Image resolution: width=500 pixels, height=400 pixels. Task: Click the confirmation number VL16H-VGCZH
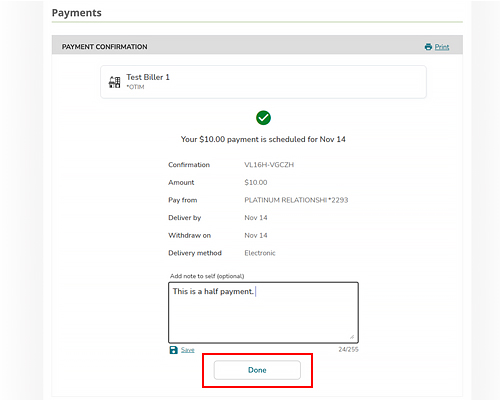point(269,165)
